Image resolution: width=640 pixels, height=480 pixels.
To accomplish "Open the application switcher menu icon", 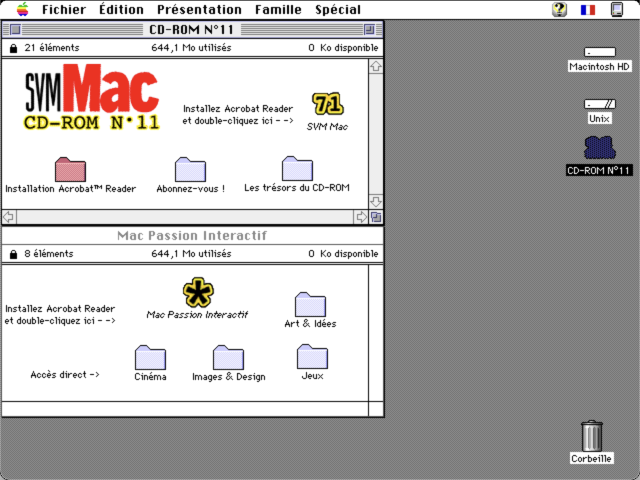I will (617, 9).
